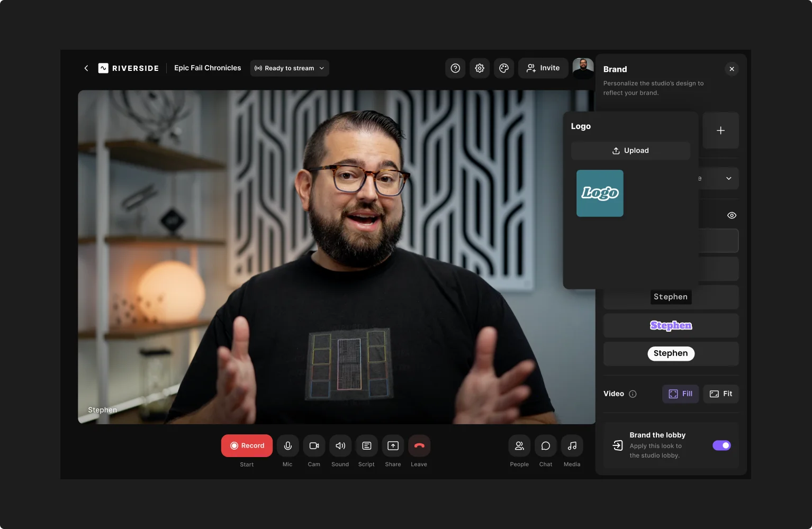
Task: Select Fill video mode
Action: (680, 393)
